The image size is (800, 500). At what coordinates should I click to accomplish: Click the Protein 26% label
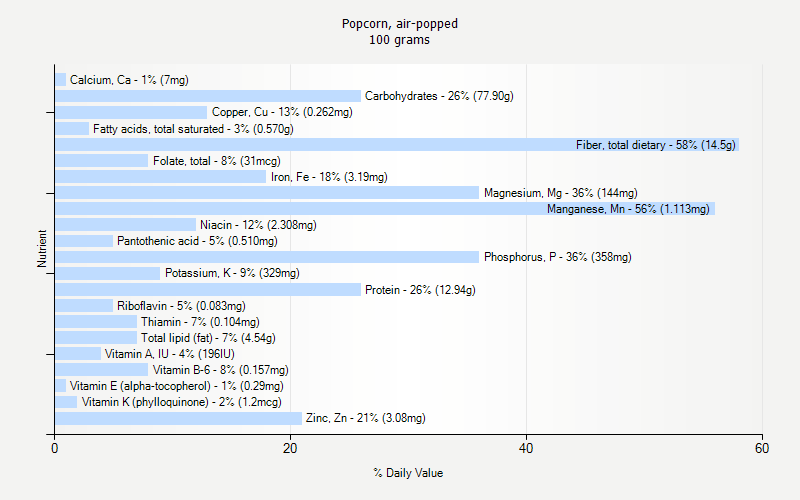[420, 290]
